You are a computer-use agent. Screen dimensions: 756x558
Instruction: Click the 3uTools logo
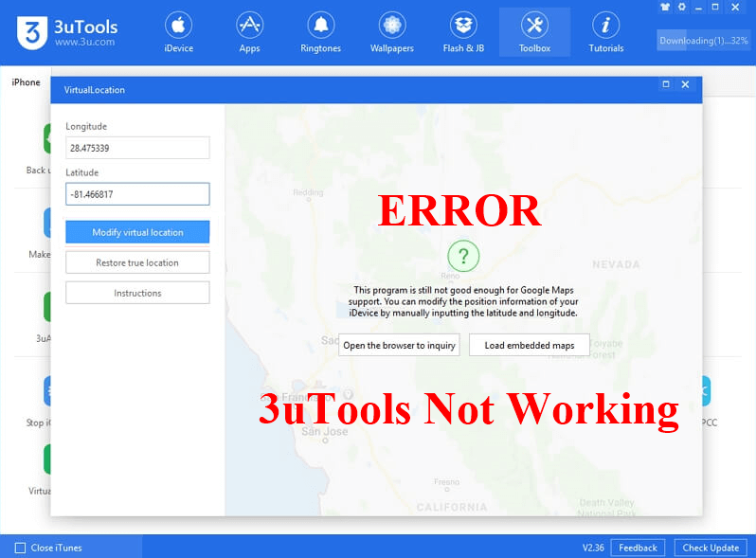32,32
